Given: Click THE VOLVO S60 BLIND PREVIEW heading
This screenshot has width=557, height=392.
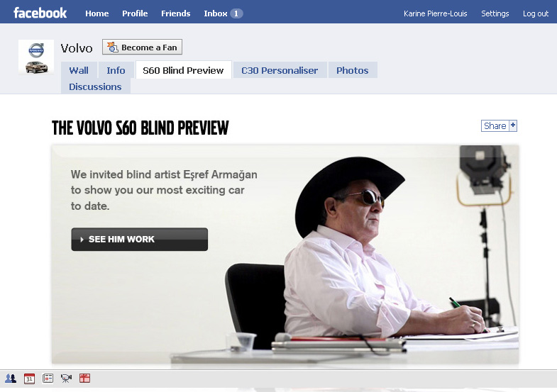Looking at the screenshot, I should click(x=140, y=128).
